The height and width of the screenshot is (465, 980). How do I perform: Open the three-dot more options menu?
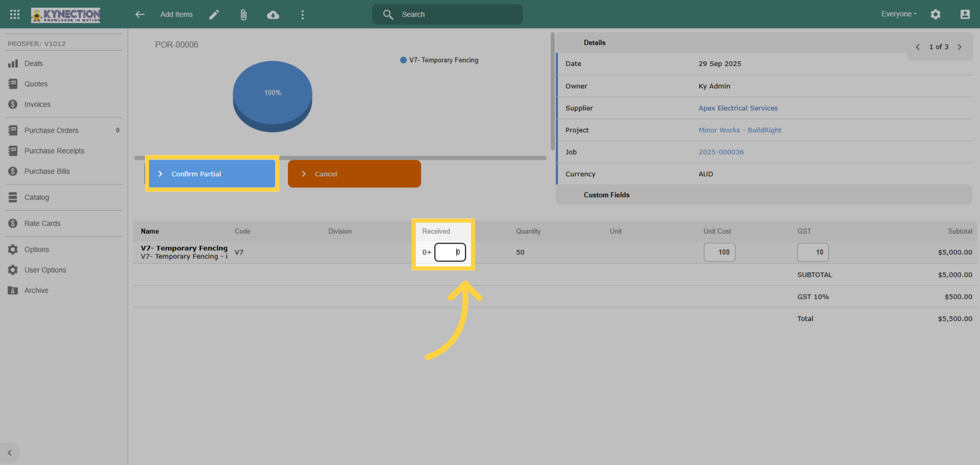point(303,15)
